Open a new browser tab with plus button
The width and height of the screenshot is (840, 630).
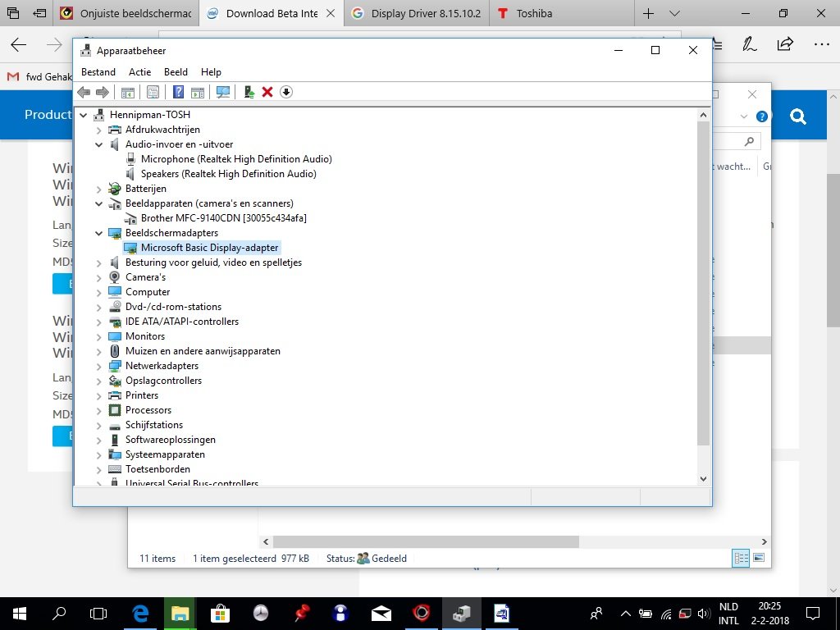pyautogui.click(x=648, y=13)
